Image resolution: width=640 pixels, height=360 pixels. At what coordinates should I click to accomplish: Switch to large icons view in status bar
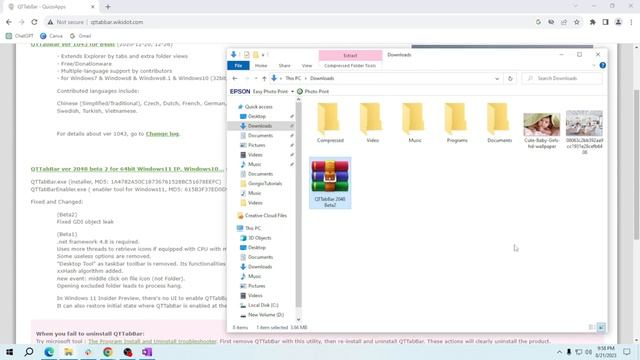click(x=601, y=327)
